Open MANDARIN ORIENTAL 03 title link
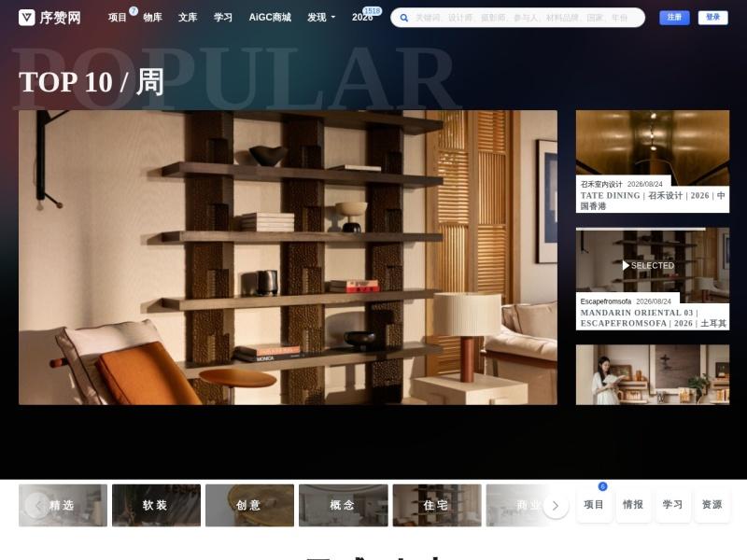 coord(652,317)
